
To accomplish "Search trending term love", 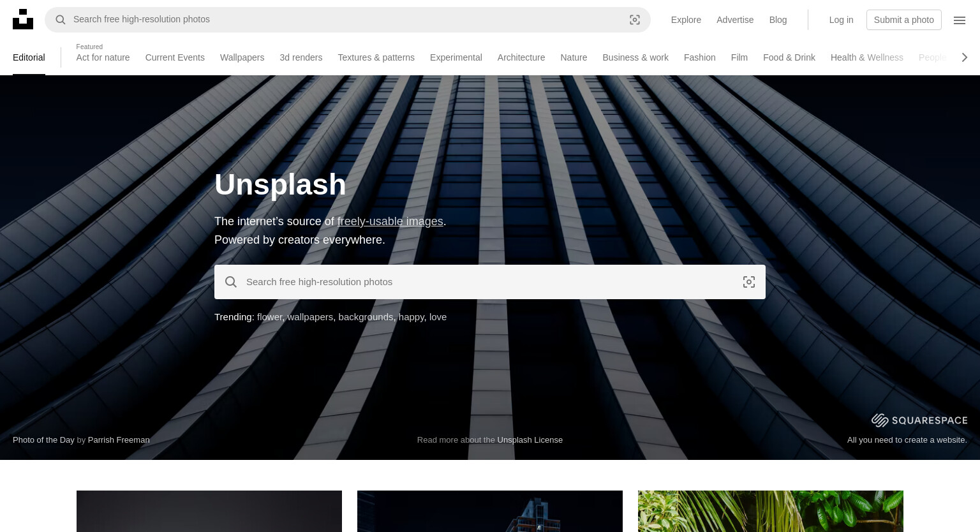I will (438, 317).
